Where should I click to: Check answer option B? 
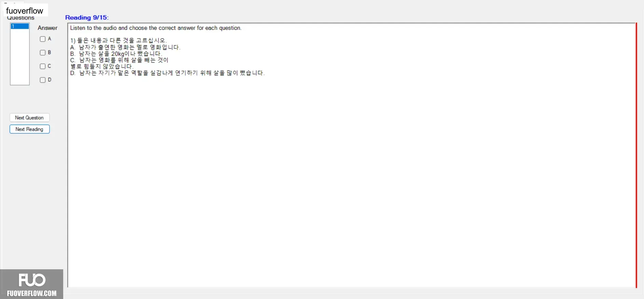[x=43, y=53]
